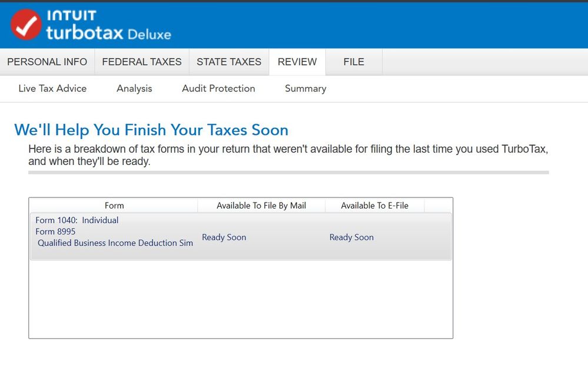Select the REVIEW tab

(x=297, y=62)
